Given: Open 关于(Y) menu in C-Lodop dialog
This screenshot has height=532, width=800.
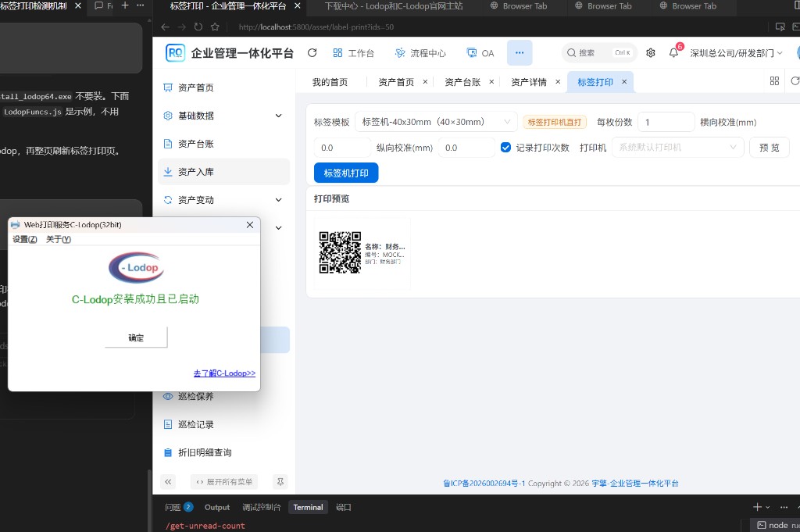Looking at the screenshot, I should tap(59, 239).
